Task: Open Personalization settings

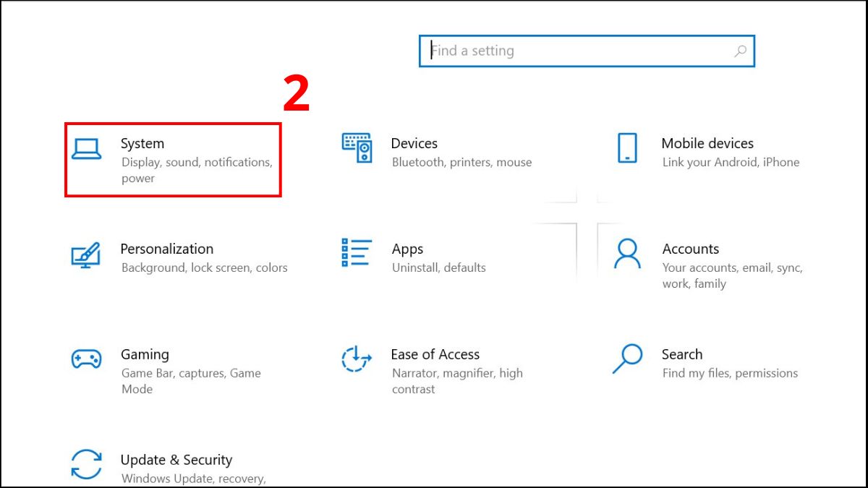Action: click(x=166, y=249)
